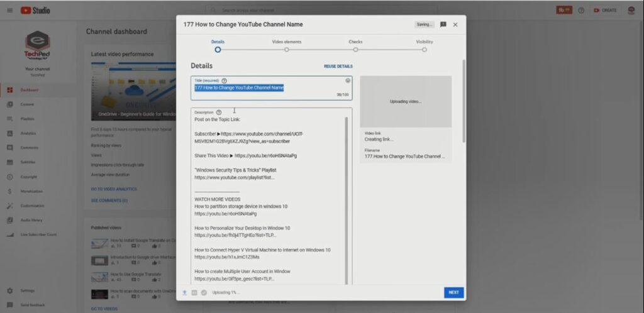644x313 pixels.
Task: Click the help icon next to Description
Action: click(x=219, y=113)
